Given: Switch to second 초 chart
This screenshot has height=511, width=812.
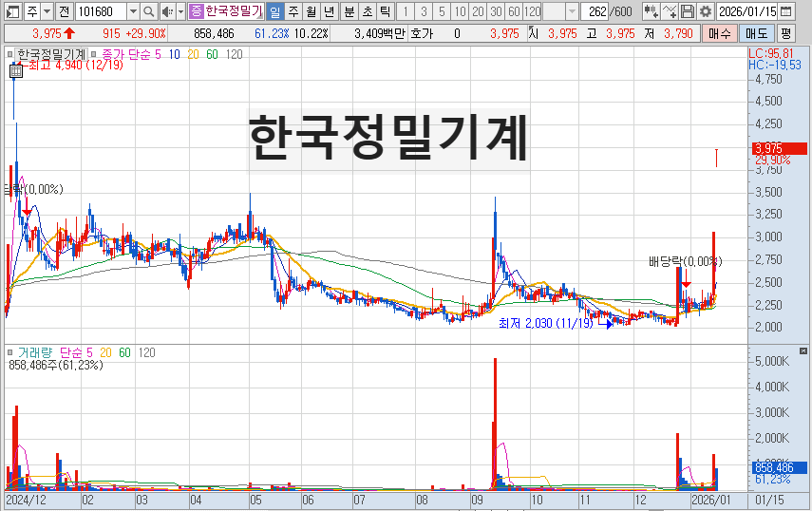Looking at the screenshot, I should [x=368, y=10].
